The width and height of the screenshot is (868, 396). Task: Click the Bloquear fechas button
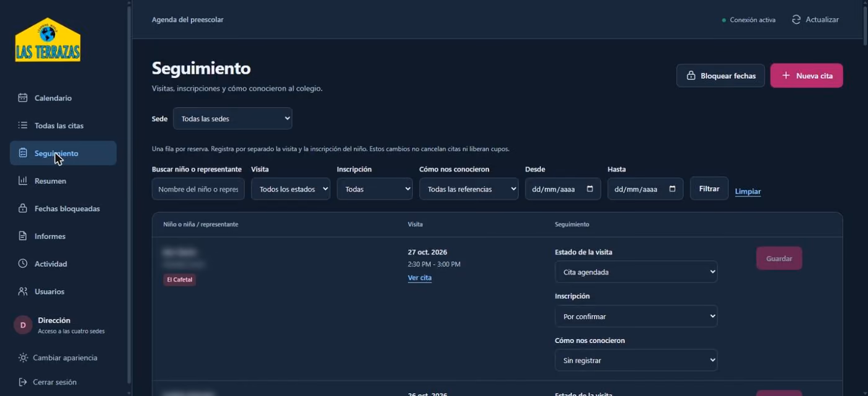720,76
